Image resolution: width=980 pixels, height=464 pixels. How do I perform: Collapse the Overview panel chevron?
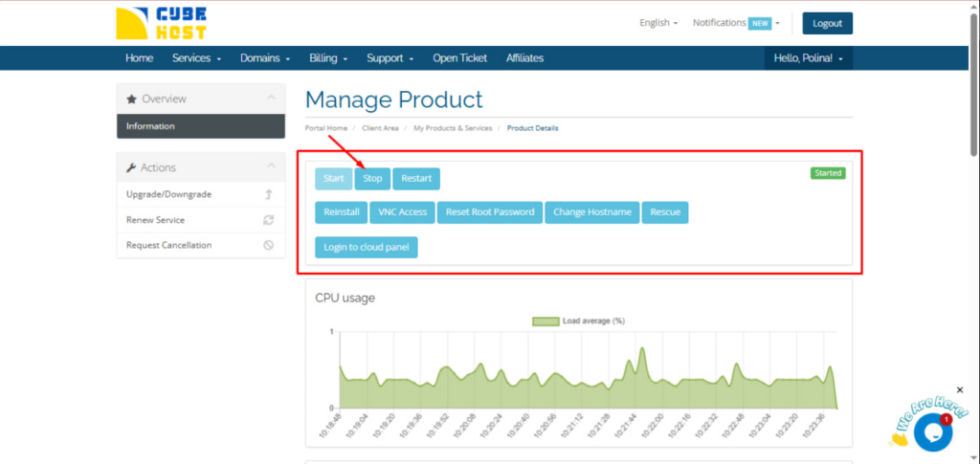[x=271, y=99]
